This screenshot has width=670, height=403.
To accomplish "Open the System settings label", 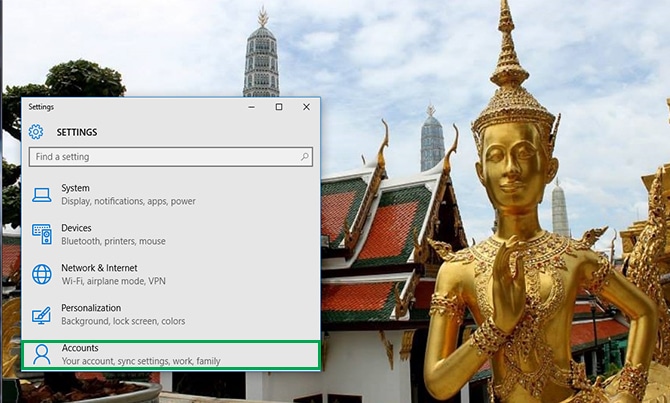I will click(75, 188).
